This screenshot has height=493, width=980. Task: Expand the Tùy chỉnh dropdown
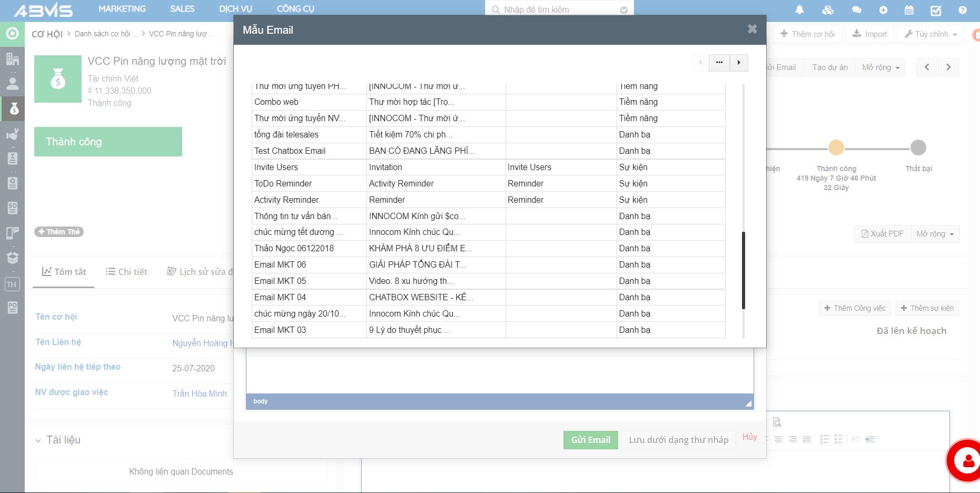click(930, 34)
